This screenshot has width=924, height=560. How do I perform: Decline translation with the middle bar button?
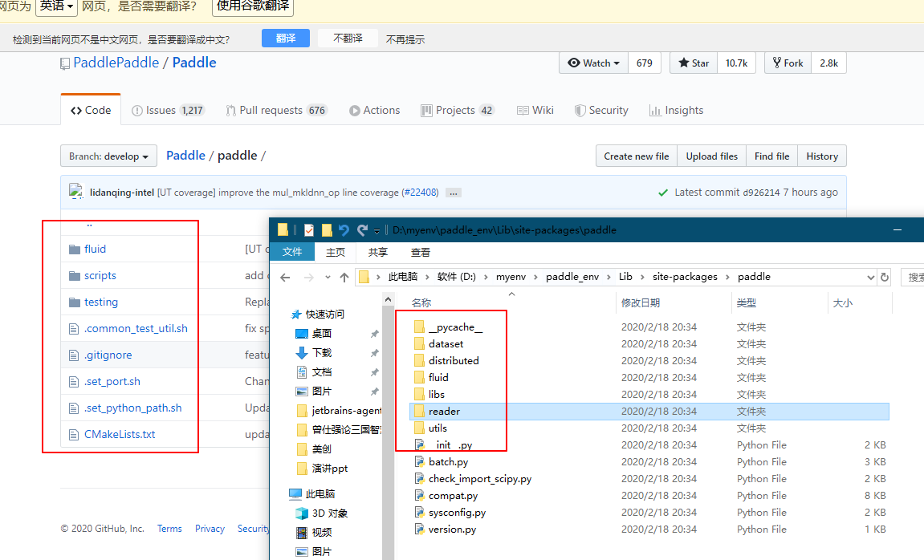coord(348,39)
